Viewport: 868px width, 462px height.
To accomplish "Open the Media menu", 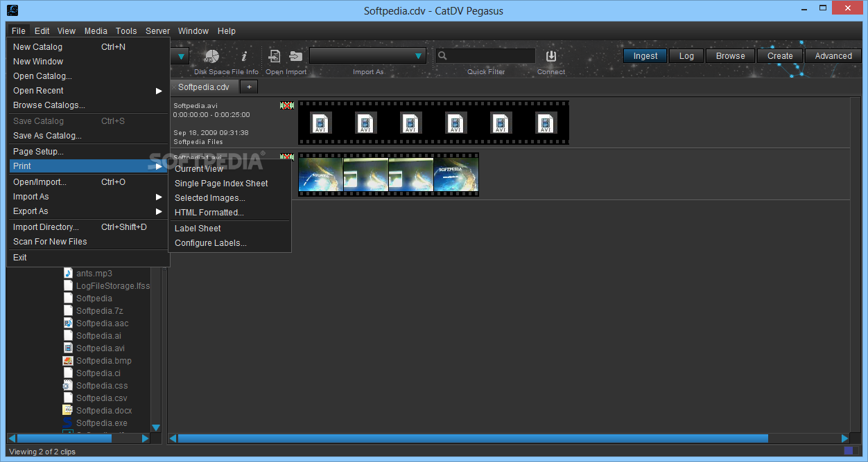I will coord(96,31).
